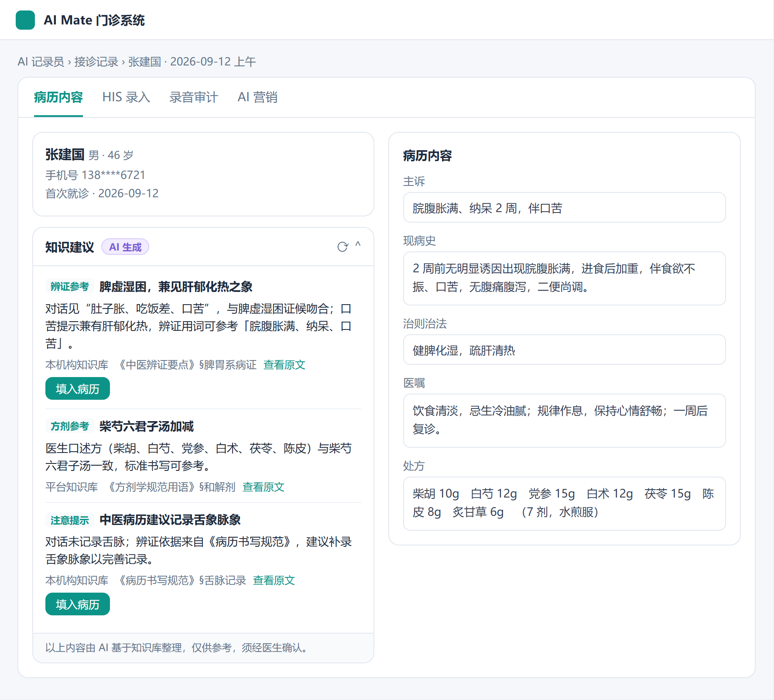Screen dimensions: 774x700
Task: Go to 接诊记录 breadcrumb
Action: click(x=96, y=62)
